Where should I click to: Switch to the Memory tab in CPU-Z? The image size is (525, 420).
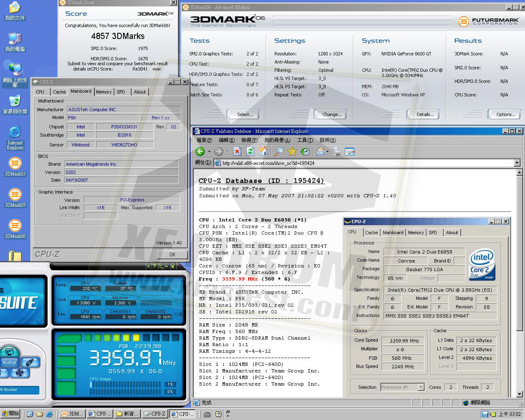(x=104, y=92)
